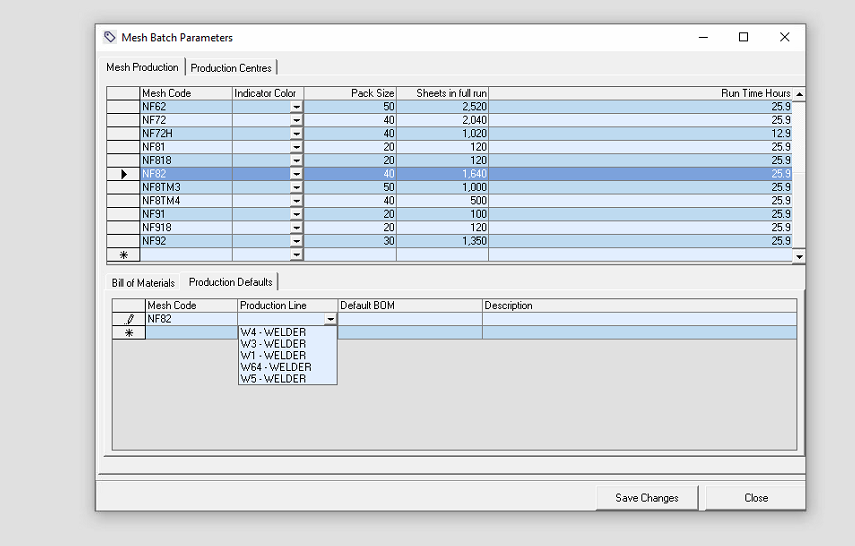Select the NF92 mesh code cell
The height and width of the screenshot is (546, 855).
[x=186, y=241]
